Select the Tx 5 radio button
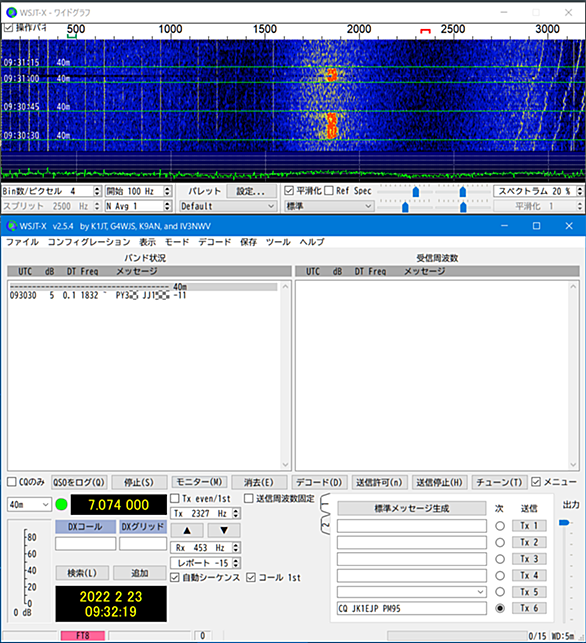The width and height of the screenshot is (586, 643). 499,592
